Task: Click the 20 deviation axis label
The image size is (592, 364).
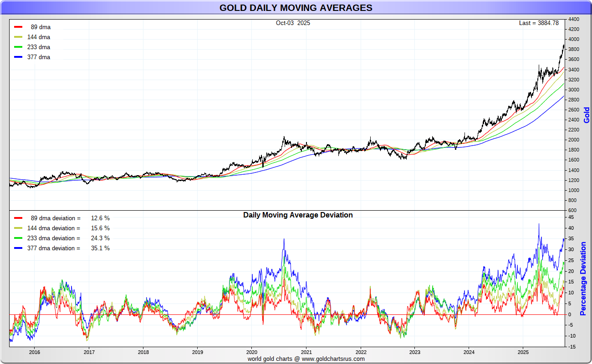Action: 571,271
